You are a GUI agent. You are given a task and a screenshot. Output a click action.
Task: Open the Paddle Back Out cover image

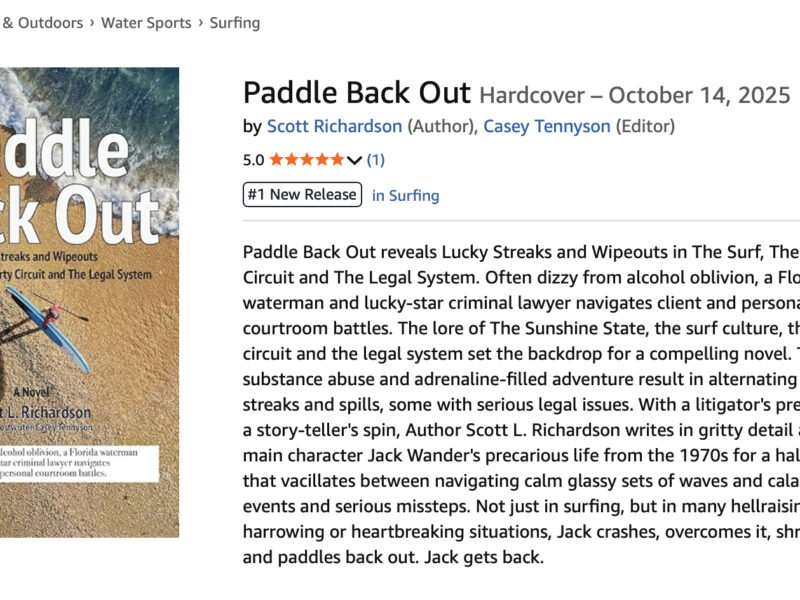tap(90, 300)
